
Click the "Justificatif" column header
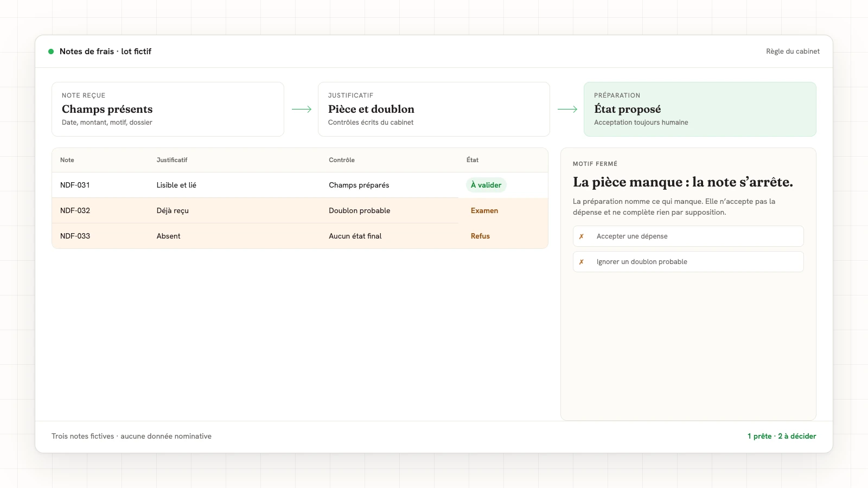pyautogui.click(x=172, y=160)
